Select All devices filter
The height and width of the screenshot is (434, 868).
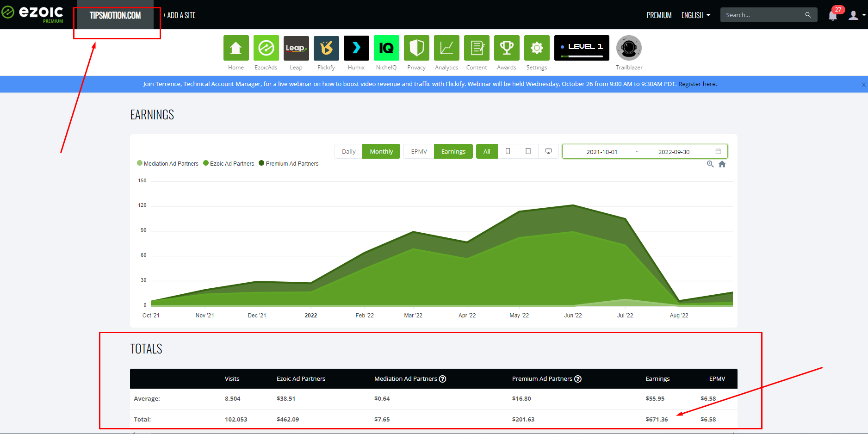pos(487,151)
